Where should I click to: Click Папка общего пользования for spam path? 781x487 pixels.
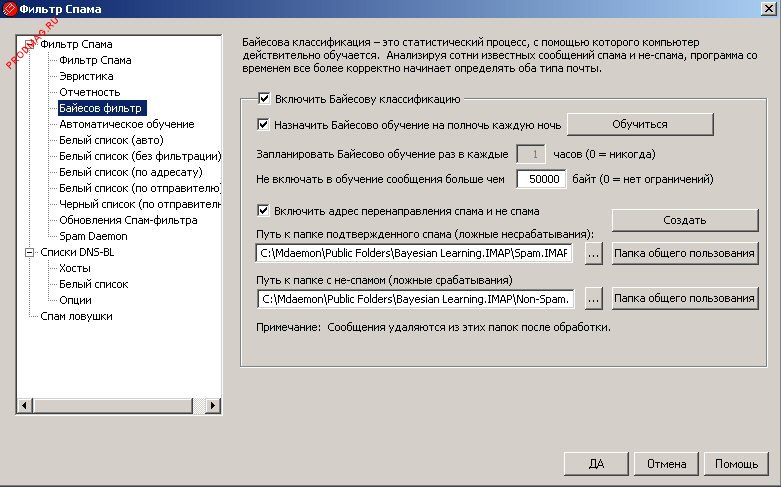click(685, 254)
